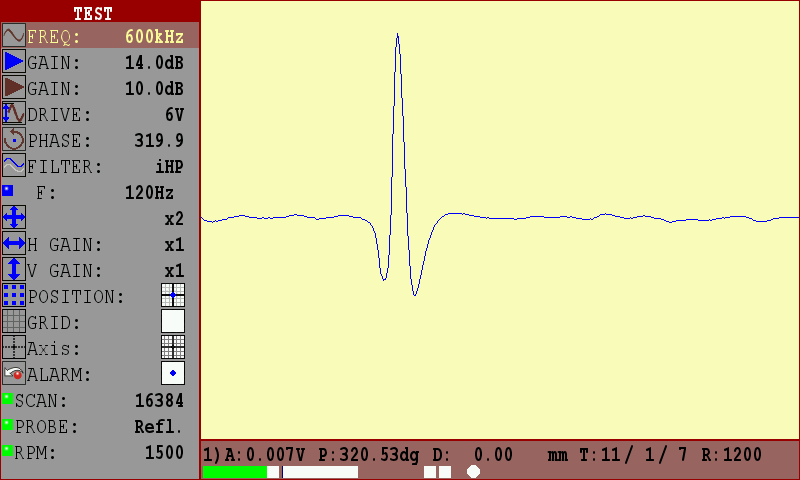The image size is (800, 480).
Task: Click the D: 0.00 distance readout
Action: tap(473, 454)
